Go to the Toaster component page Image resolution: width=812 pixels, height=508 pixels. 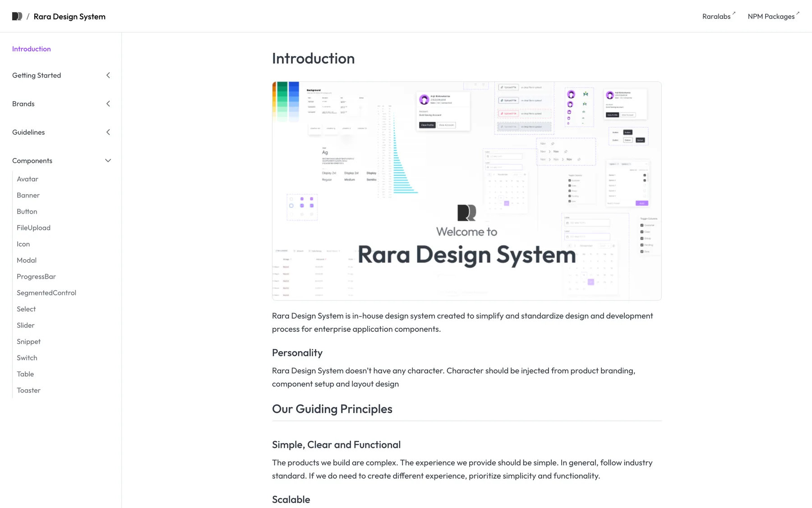tap(29, 390)
